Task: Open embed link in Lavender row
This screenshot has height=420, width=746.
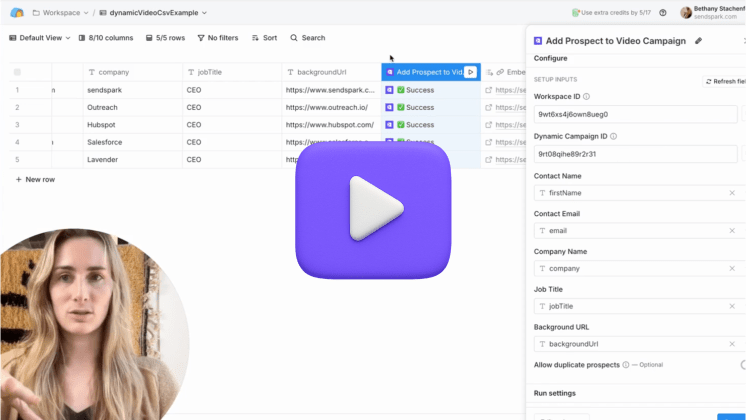Action: 510,159
